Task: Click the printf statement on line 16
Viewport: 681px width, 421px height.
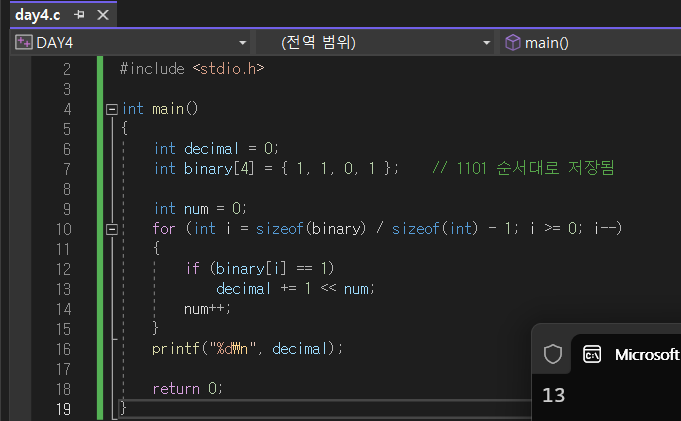Action: tap(247, 348)
